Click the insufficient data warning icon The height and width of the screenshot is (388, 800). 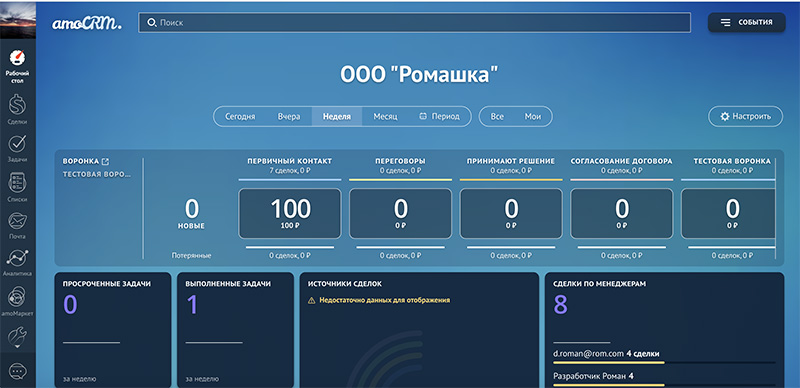pyautogui.click(x=311, y=301)
